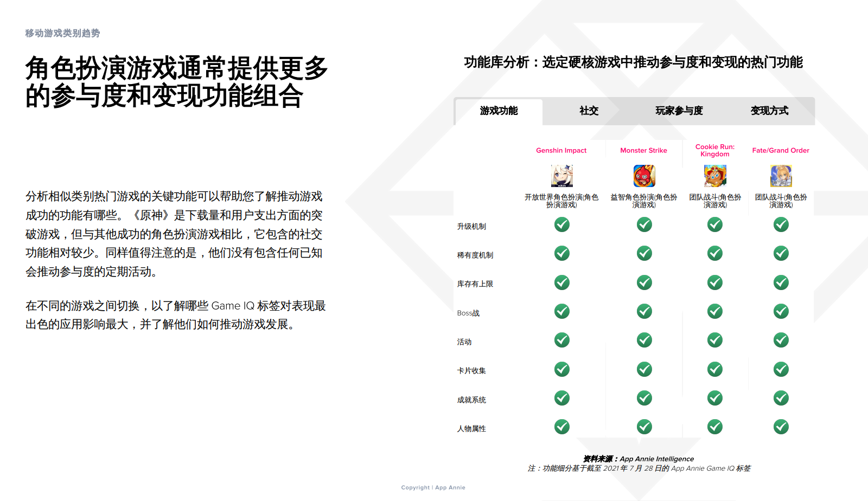Click the Monster Strike column title
The height and width of the screenshot is (501, 868).
click(x=643, y=151)
